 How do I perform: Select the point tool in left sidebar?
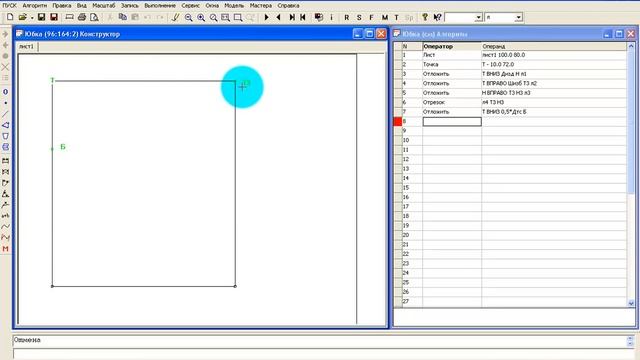tap(5, 103)
